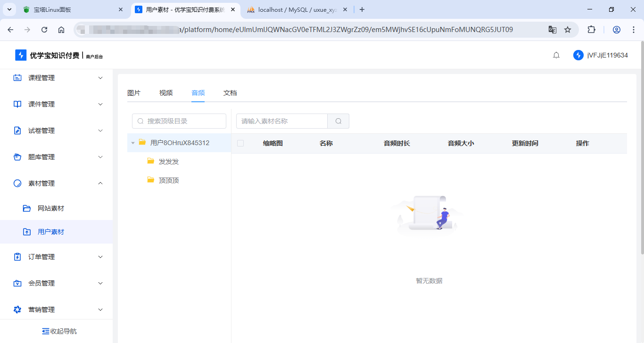
Task: Collapse the 用户8OHruX845312 folder tree
Action: pyautogui.click(x=133, y=142)
